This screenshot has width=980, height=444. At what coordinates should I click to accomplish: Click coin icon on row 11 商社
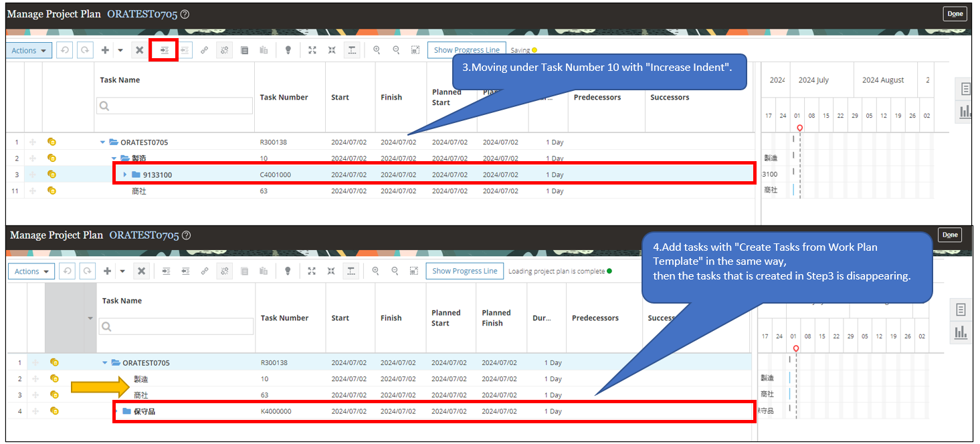coord(52,191)
